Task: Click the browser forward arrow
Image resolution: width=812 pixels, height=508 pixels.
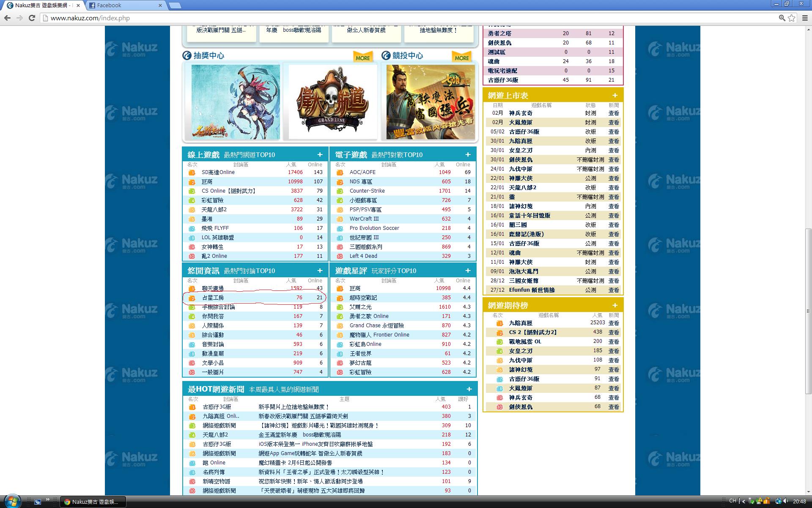Action: pyautogui.click(x=19, y=18)
